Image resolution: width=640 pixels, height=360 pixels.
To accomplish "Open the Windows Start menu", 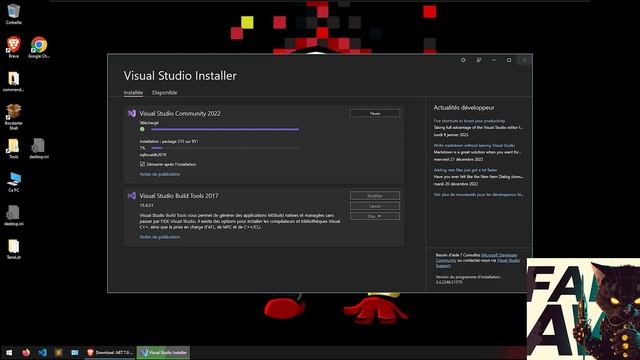I will click(x=9, y=352).
